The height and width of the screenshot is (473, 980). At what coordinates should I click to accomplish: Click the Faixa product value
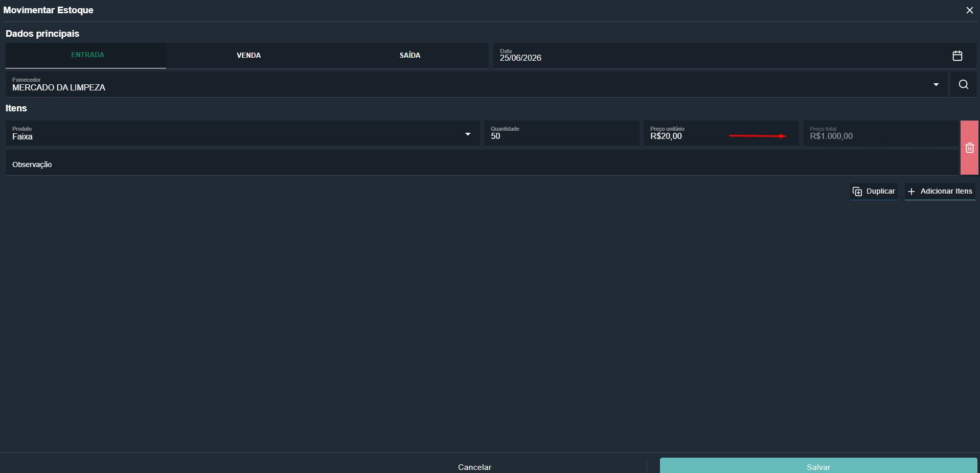[22, 136]
